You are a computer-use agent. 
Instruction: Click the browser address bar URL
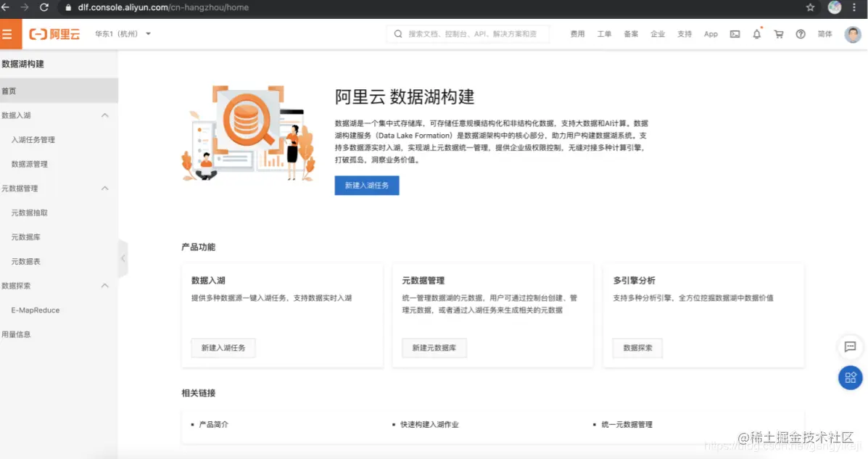[x=163, y=7]
